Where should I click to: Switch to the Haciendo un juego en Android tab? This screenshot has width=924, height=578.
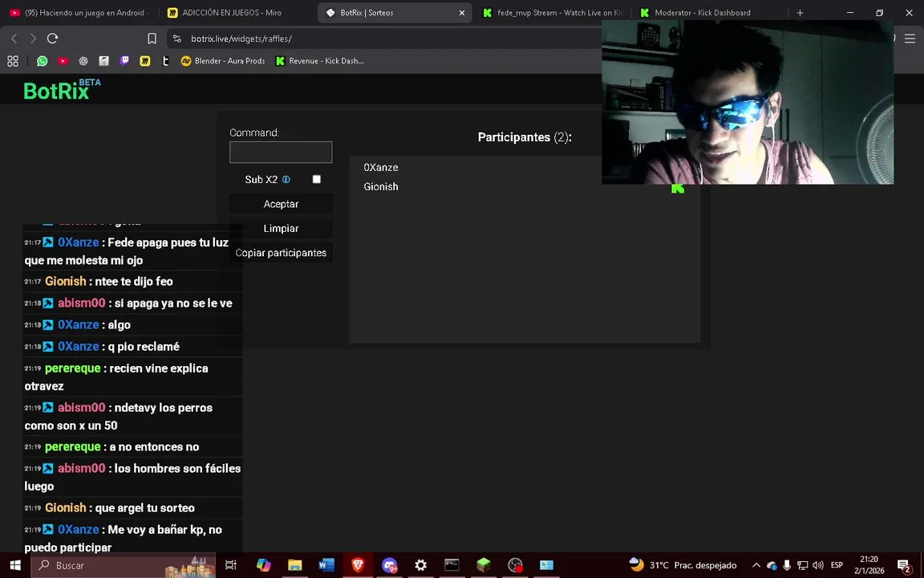(79, 12)
